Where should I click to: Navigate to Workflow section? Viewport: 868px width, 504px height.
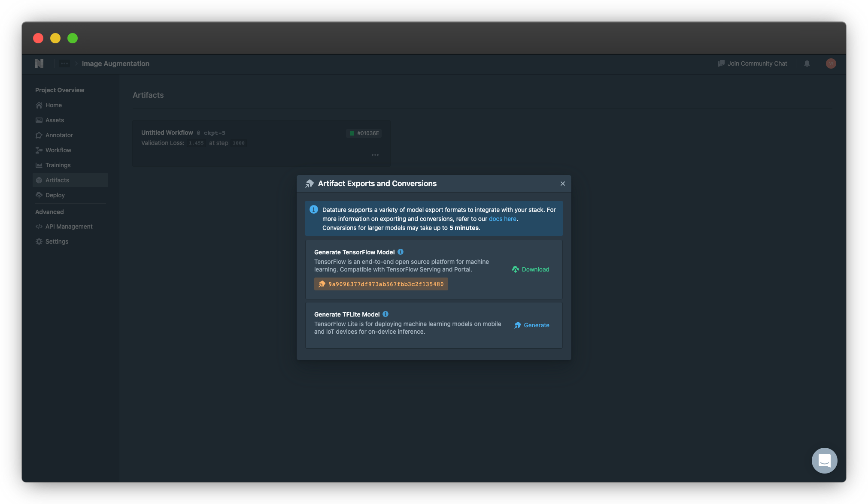pos(58,150)
